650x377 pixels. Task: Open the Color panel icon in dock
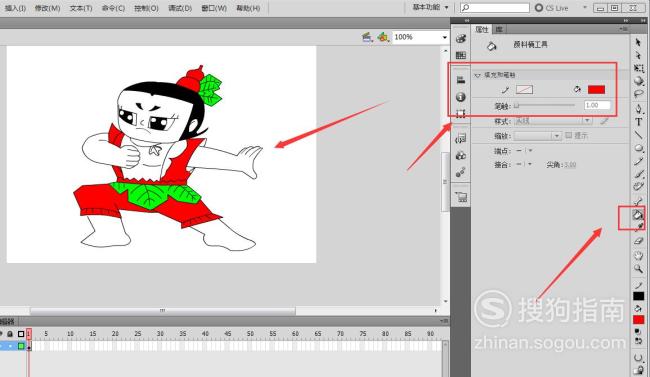coord(461,39)
